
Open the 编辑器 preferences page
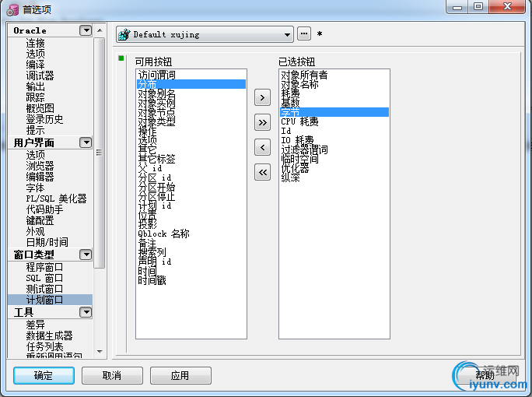point(40,177)
